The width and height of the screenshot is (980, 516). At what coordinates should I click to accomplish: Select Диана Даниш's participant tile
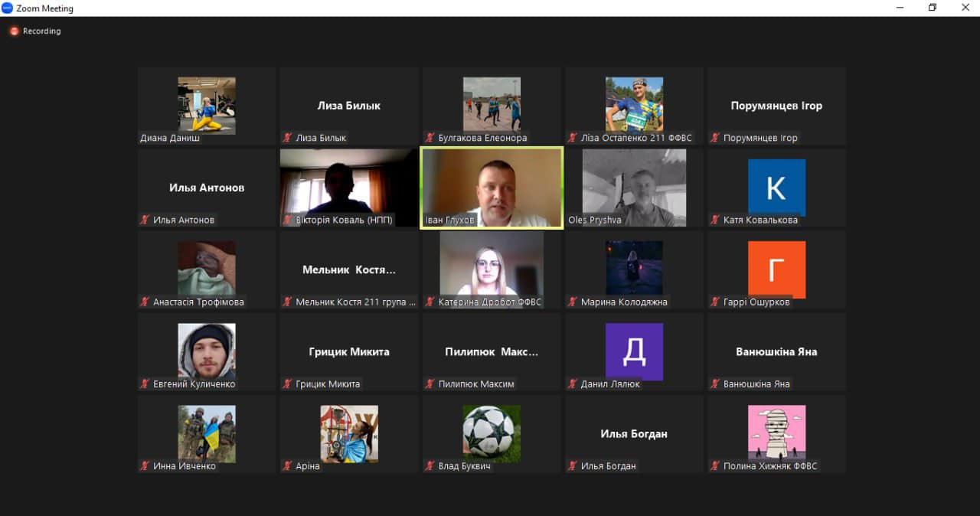pos(207,106)
